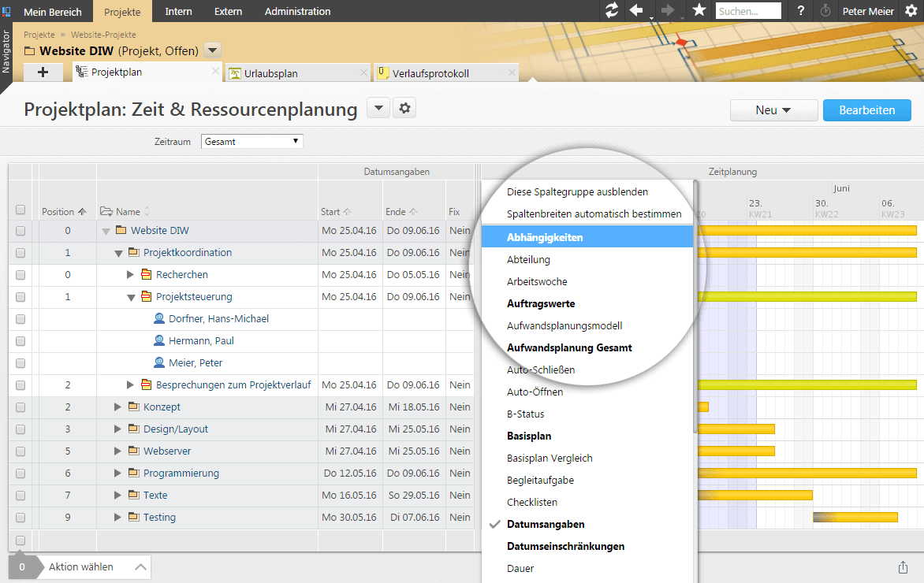Image resolution: width=924 pixels, height=583 pixels.
Task: Open settings gear next to Peter Meier
Action: tap(911, 11)
